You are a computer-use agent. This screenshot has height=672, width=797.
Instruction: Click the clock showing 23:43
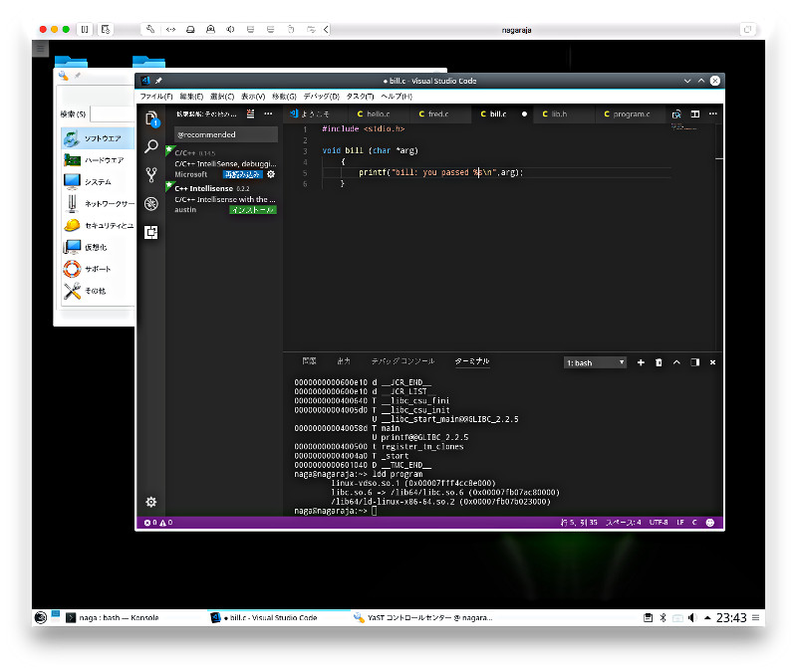(x=731, y=617)
